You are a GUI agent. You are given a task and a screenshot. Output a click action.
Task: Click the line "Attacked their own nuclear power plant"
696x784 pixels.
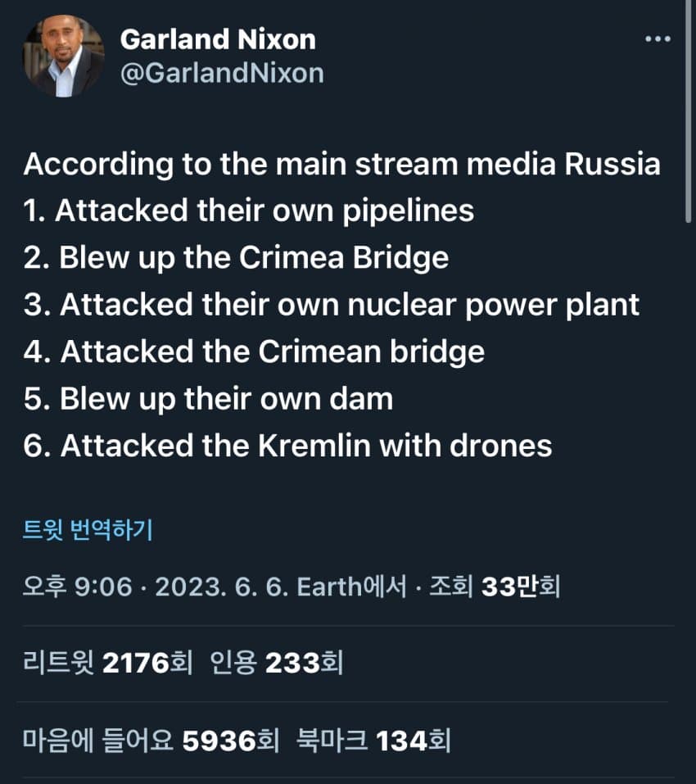tap(332, 304)
